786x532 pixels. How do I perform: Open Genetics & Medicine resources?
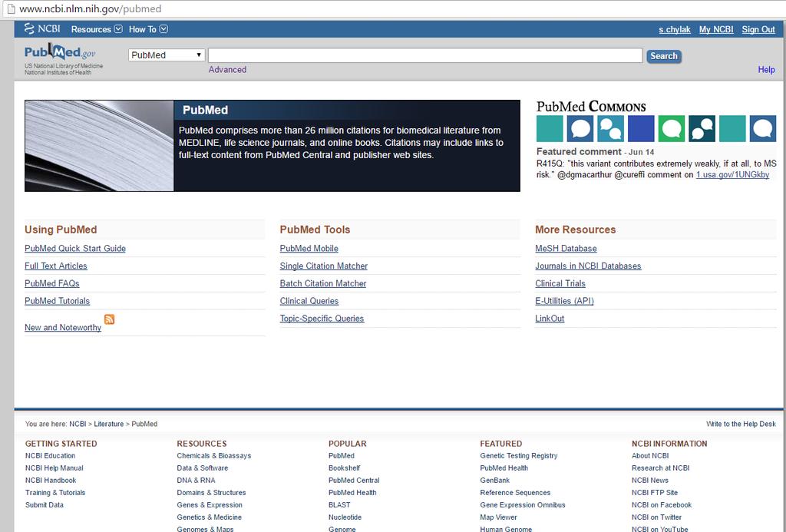[209, 517]
